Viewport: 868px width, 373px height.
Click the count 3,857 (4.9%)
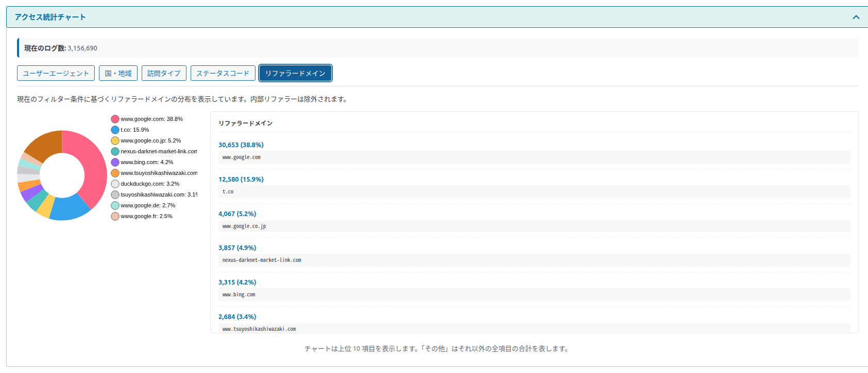tap(237, 248)
